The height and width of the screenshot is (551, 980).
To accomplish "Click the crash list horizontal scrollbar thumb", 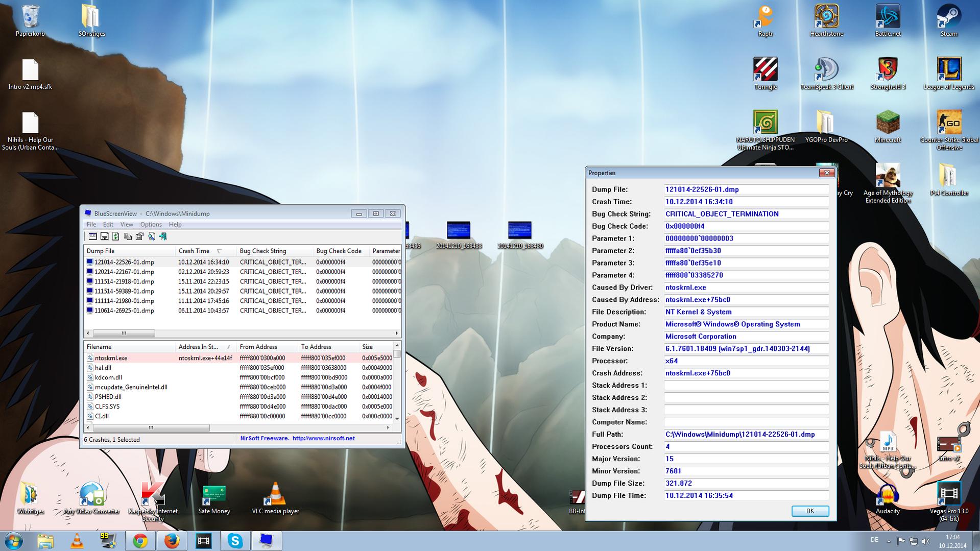I will click(124, 333).
